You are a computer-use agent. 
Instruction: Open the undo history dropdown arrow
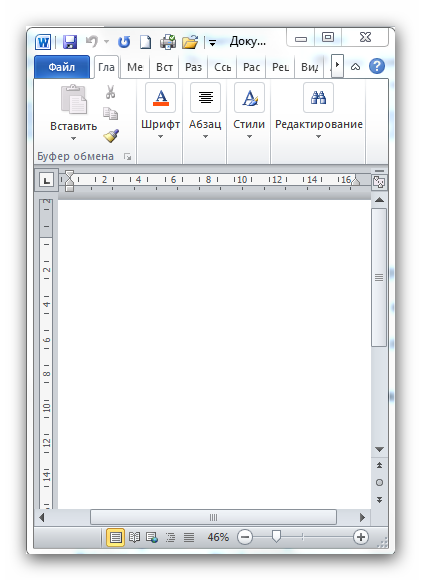106,42
